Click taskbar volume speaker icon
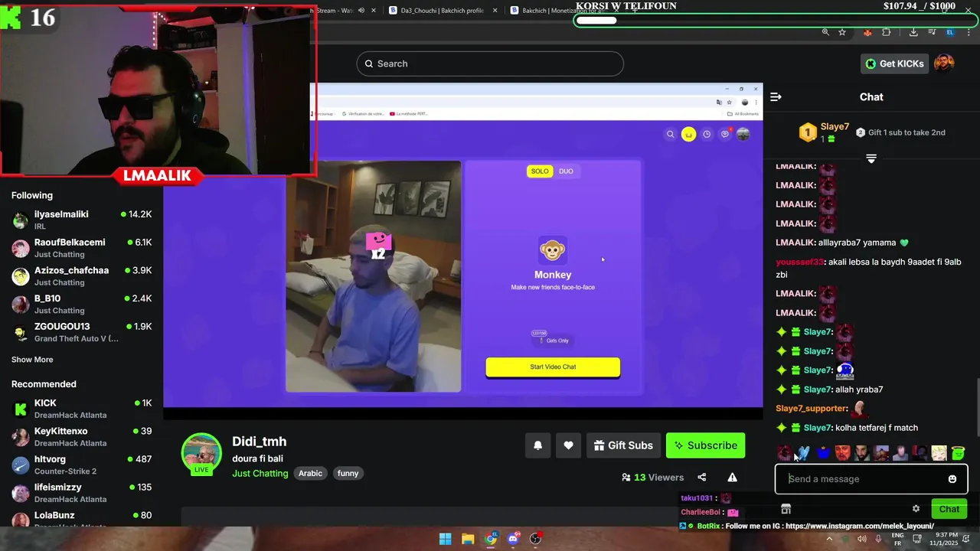The image size is (980, 551). [862, 539]
